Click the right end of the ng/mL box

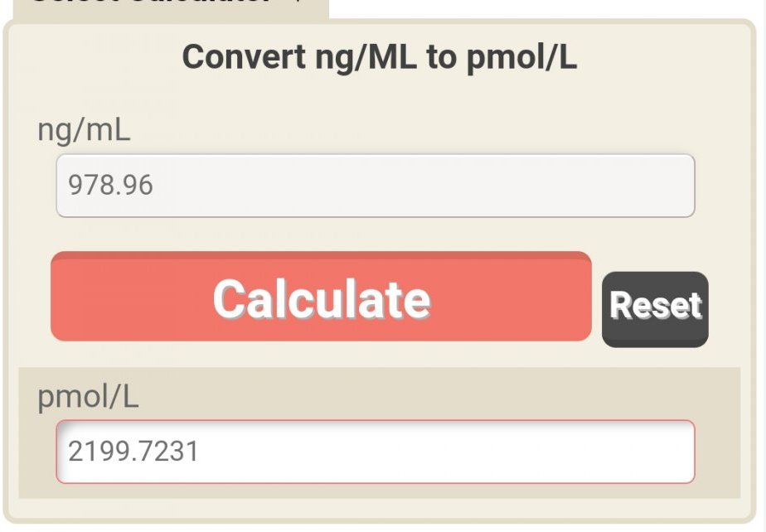point(676,186)
